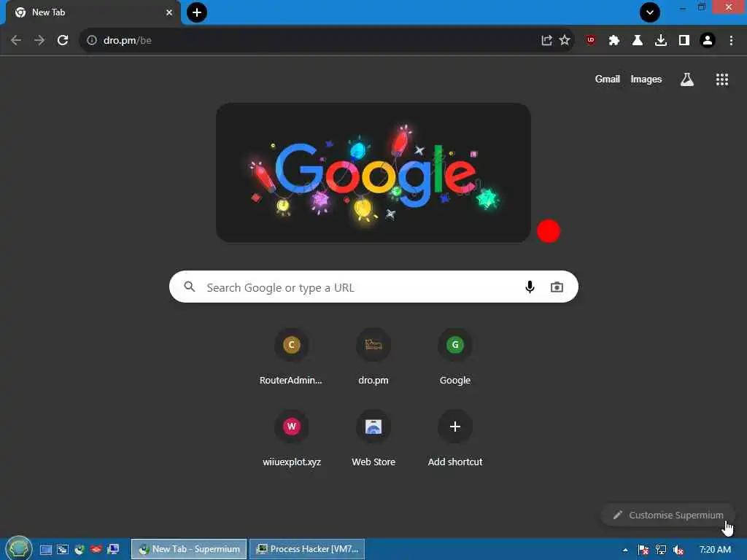Click the Customise Supermium button
Screen dimensions: 747x560
point(668,516)
